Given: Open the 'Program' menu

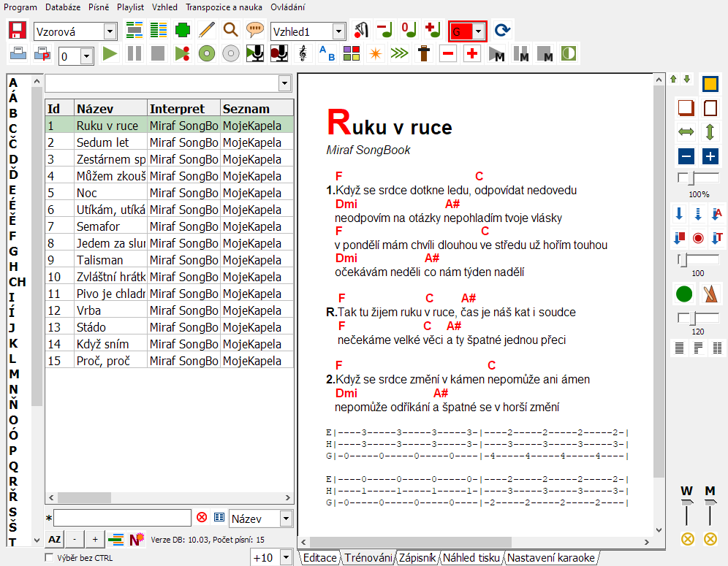Looking at the screenshot, I should pyautogui.click(x=20, y=7).
